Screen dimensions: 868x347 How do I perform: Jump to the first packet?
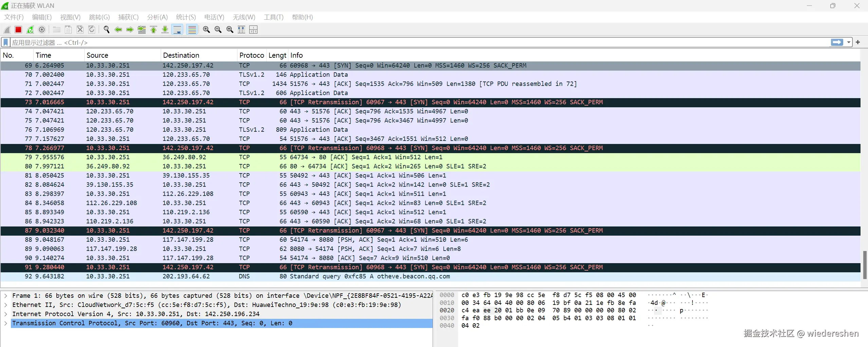click(153, 30)
